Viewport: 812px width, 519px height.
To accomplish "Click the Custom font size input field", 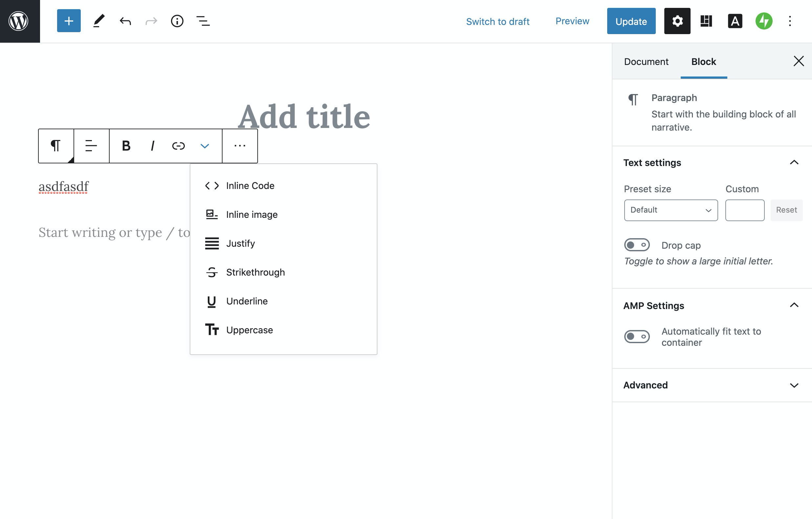I will (x=744, y=210).
